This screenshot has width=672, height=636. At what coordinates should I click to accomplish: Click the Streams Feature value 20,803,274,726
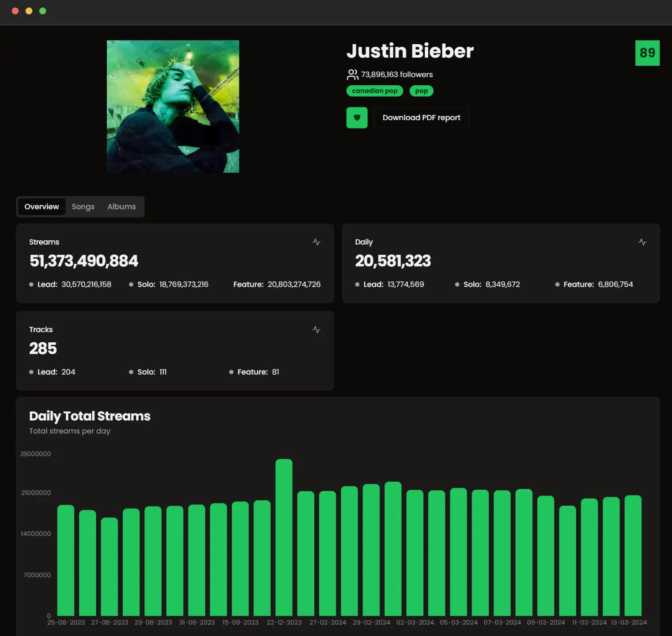pyautogui.click(x=294, y=284)
